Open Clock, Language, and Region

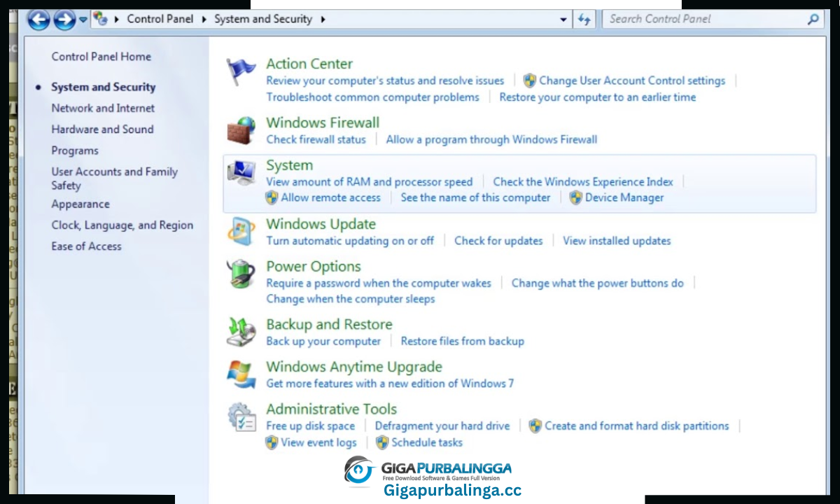(x=122, y=225)
